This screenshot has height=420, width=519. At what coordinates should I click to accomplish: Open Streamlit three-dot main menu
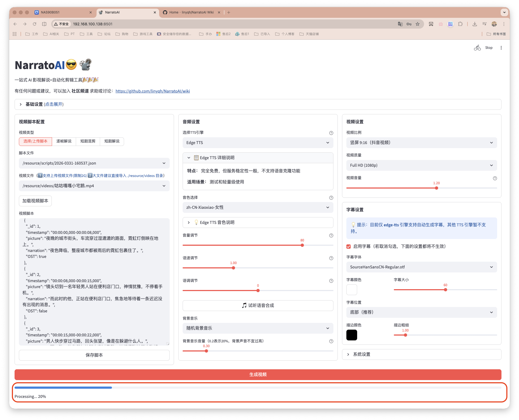coord(501,48)
